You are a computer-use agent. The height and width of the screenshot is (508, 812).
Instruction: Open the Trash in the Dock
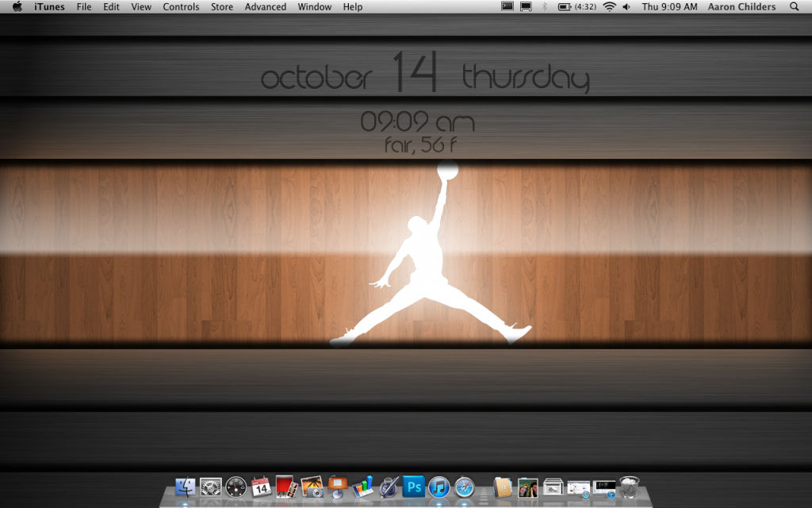[x=629, y=487]
